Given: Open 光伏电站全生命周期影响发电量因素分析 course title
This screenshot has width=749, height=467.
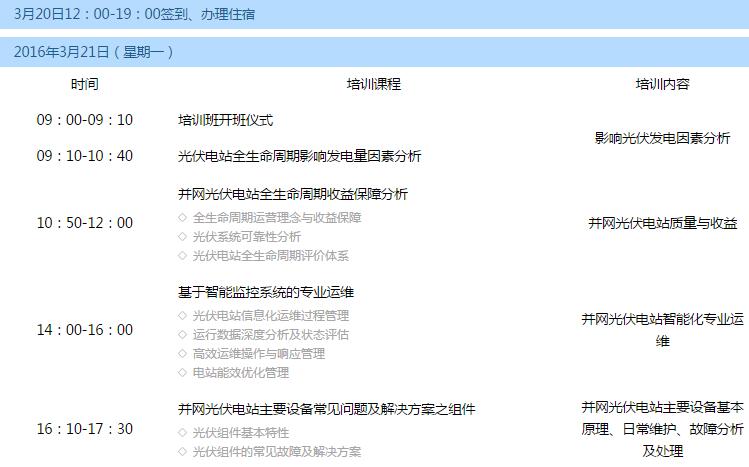Looking at the screenshot, I should (299, 156).
